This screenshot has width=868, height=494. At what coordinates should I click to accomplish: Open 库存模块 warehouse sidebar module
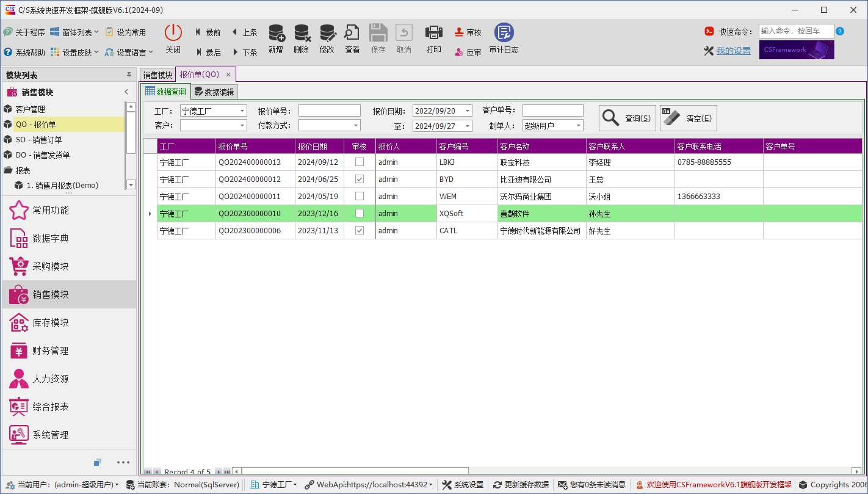point(69,322)
